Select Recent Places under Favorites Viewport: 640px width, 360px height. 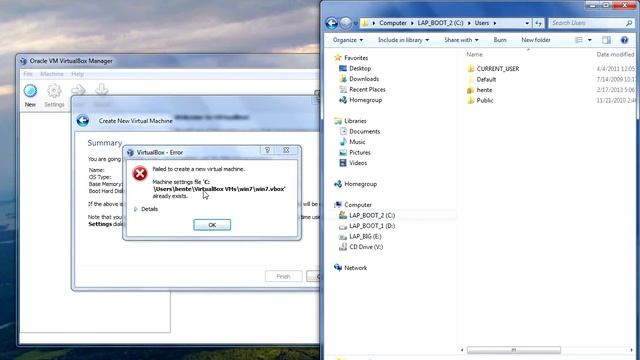(x=367, y=89)
